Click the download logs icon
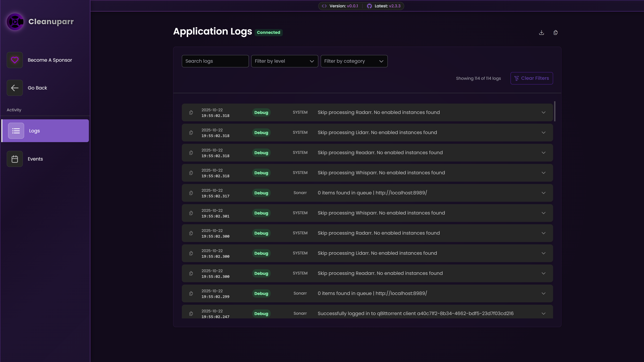The width and height of the screenshot is (644, 362). point(542,33)
